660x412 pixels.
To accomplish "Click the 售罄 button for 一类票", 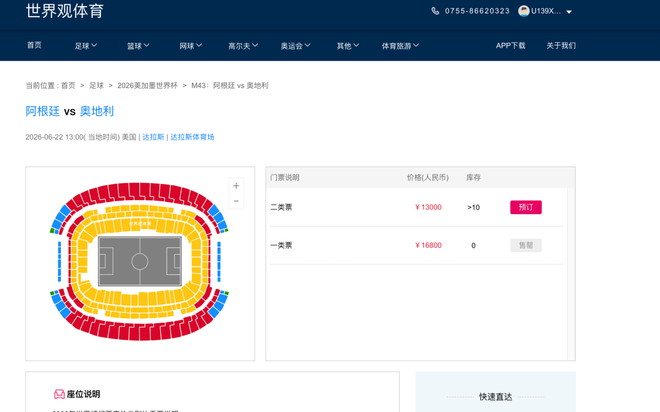I will click(526, 245).
